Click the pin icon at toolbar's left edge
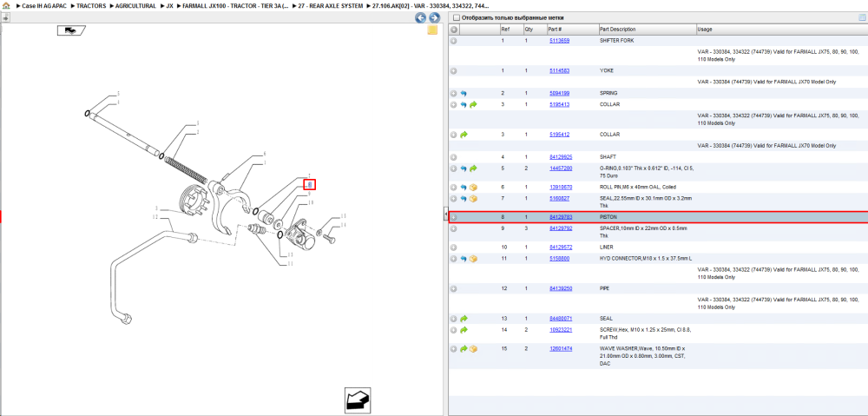Screen dimensions: 868x416 [x=5, y=17]
